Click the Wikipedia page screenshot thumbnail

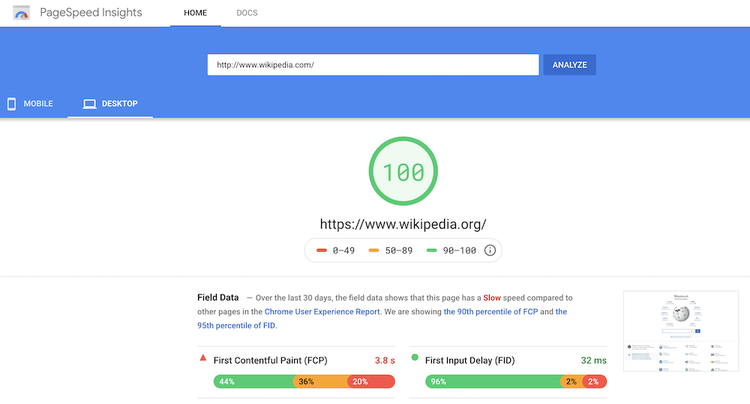tap(681, 331)
